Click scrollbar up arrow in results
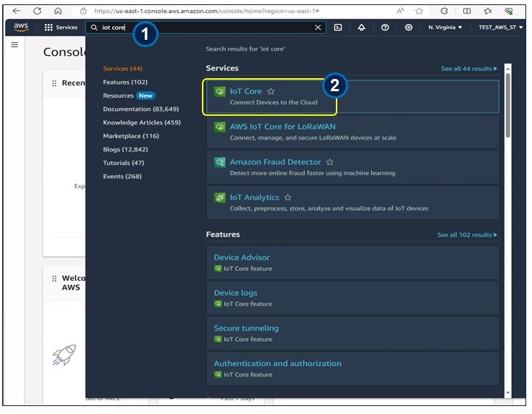The image size is (532, 414). pos(508,69)
